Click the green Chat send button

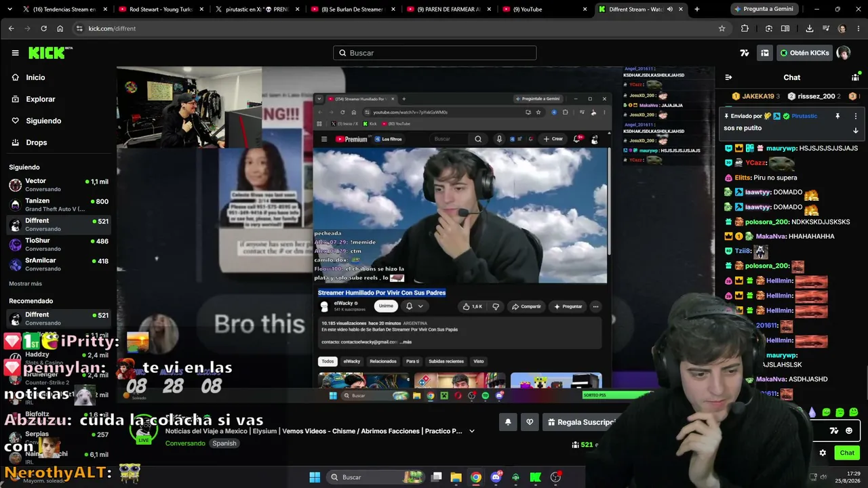pyautogui.click(x=847, y=453)
